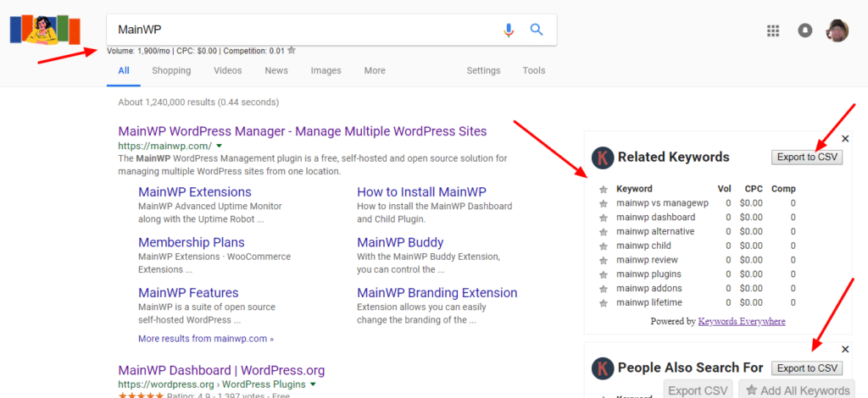Expand the wordpress.org result dropdown arrow
The image size is (868, 398).
tap(313, 384)
